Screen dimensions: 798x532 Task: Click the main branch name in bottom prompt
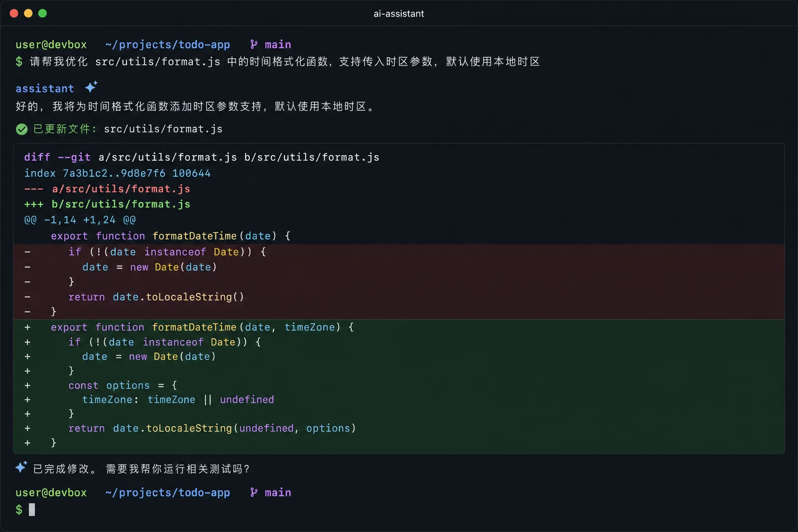click(x=278, y=493)
